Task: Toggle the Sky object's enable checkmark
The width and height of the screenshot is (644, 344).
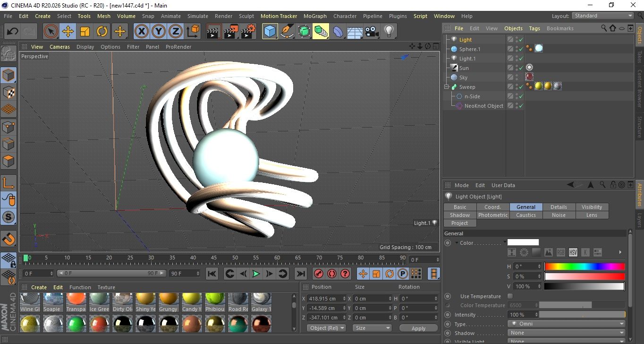Action: point(520,77)
